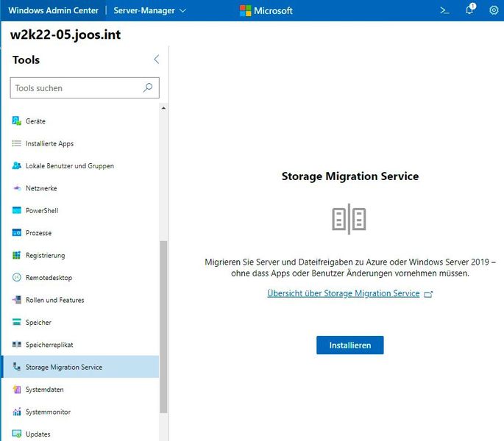Viewport: 504px width, 441px height.
Task: Click the Speicher tool icon
Action: click(x=17, y=322)
